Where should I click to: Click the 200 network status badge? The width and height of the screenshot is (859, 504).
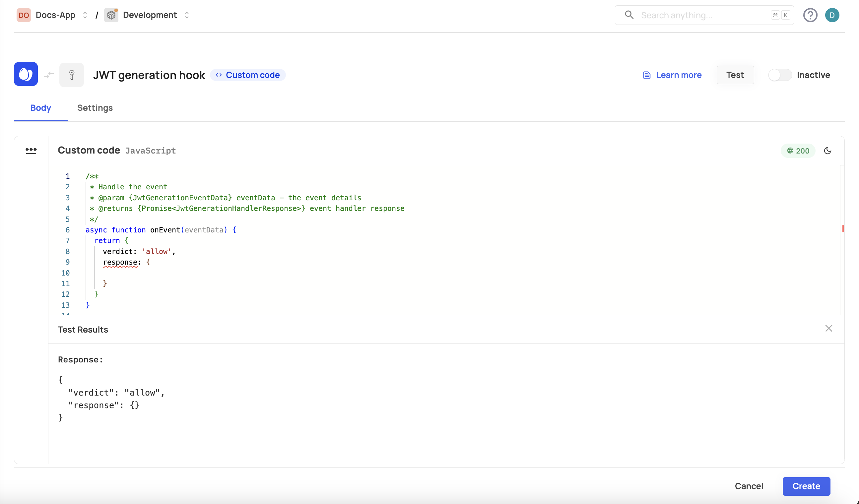(x=798, y=151)
